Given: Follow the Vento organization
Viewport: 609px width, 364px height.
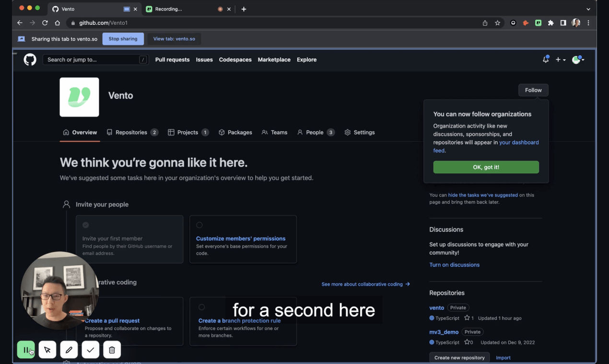Looking at the screenshot, I should (x=533, y=90).
